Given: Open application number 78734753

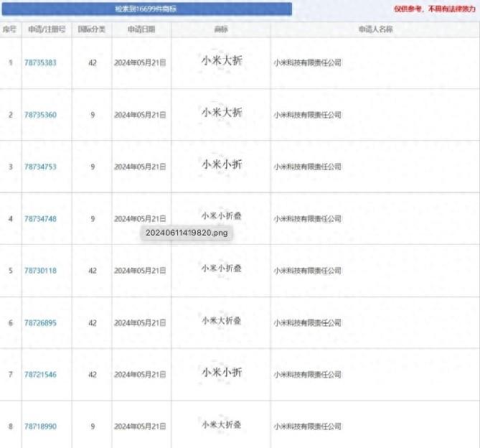Looking at the screenshot, I should (40, 167).
